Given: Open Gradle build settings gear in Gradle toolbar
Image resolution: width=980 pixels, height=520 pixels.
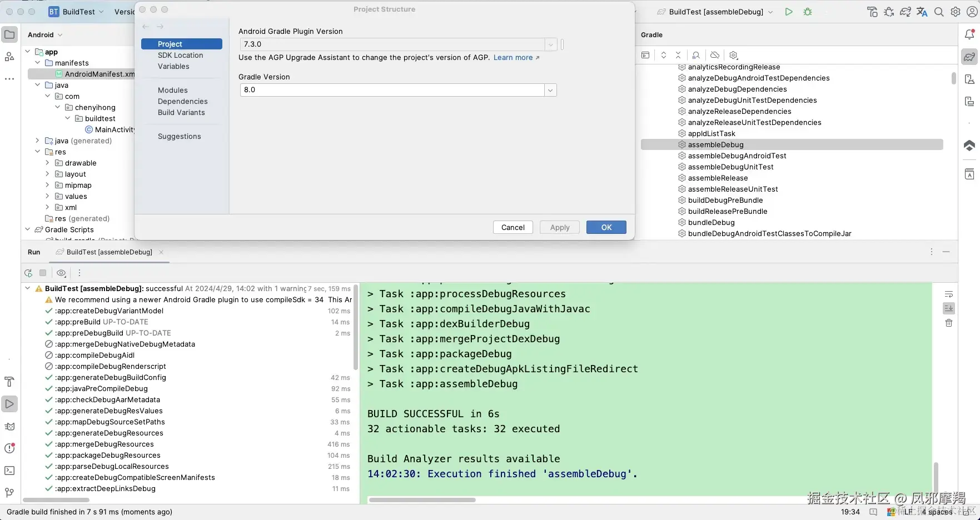Looking at the screenshot, I should pyautogui.click(x=733, y=55).
